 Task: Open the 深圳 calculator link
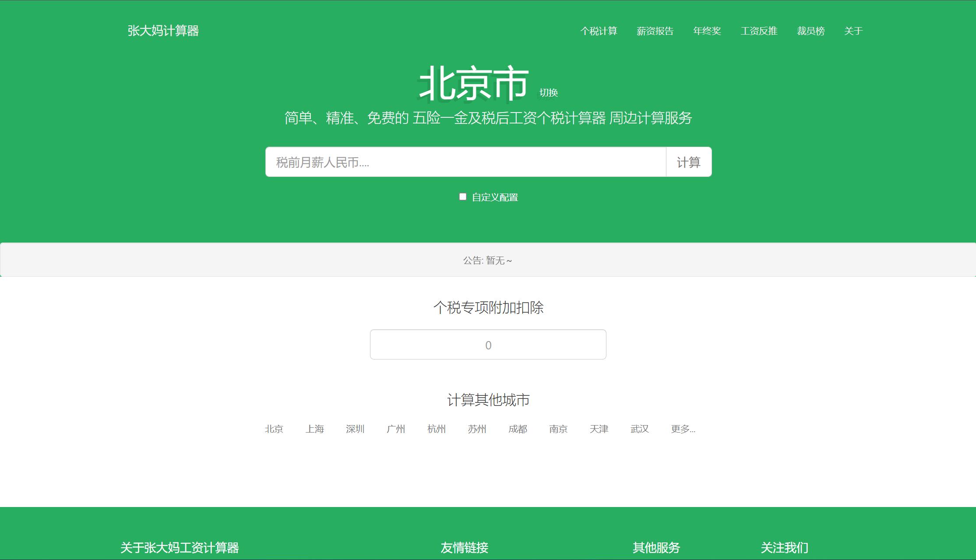pyautogui.click(x=356, y=429)
